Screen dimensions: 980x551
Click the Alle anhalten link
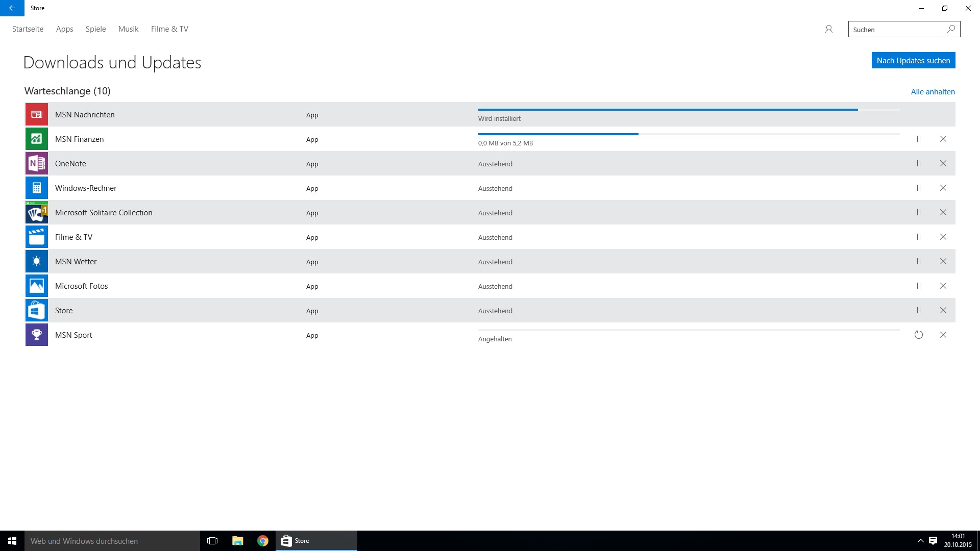pos(933,92)
